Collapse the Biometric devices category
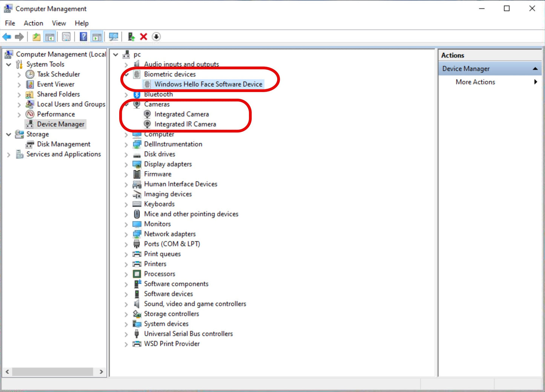Image resolution: width=545 pixels, height=392 pixels. point(126,74)
